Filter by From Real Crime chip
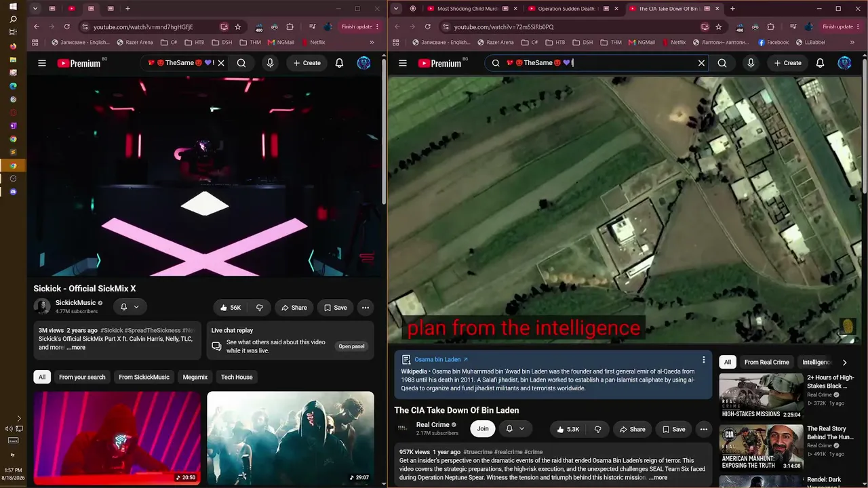Viewport: 868px width, 488px height. (x=767, y=362)
